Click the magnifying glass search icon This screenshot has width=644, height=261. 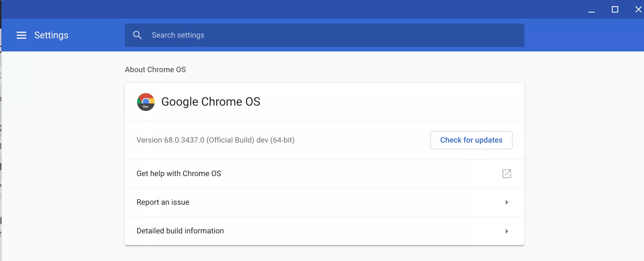click(137, 35)
